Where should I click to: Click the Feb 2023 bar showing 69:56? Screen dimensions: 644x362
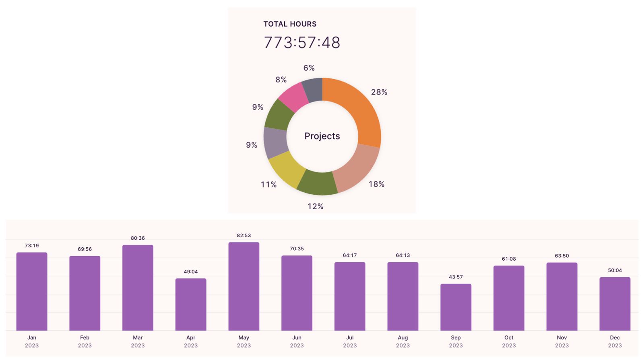coord(85,293)
